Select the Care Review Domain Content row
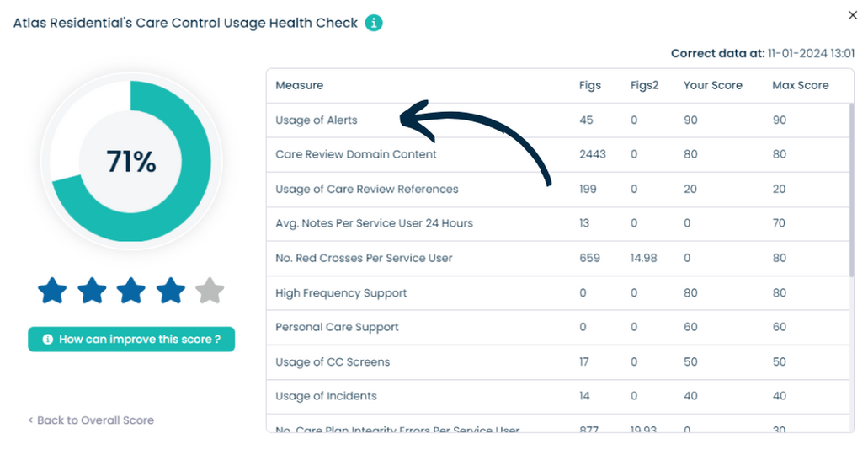The height and width of the screenshot is (455, 868). (356, 155)
